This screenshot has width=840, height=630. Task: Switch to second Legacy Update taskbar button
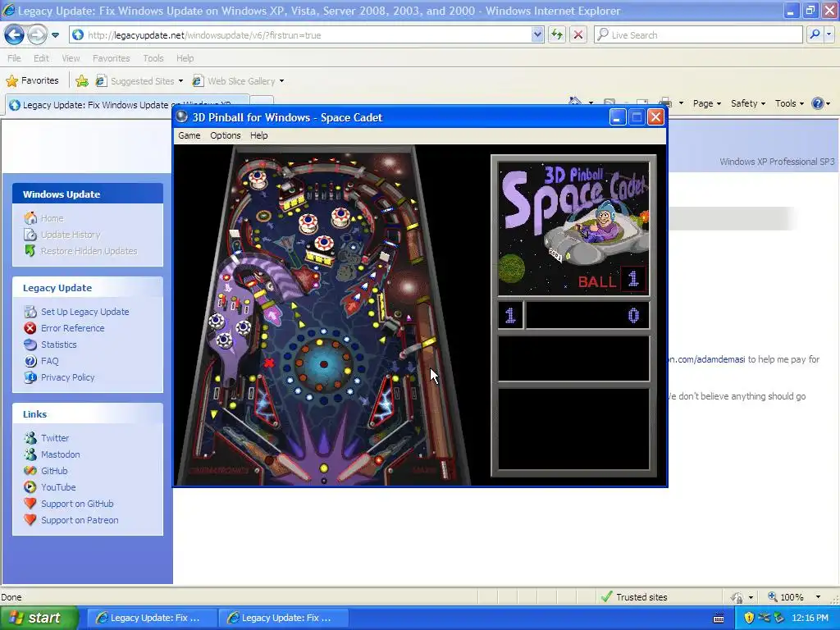tap(284, 618)
